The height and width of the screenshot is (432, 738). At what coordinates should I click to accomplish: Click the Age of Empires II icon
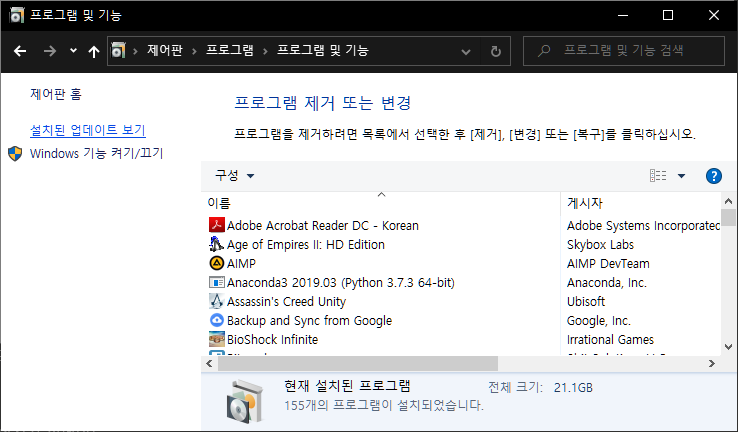click(x=217, y=244)
